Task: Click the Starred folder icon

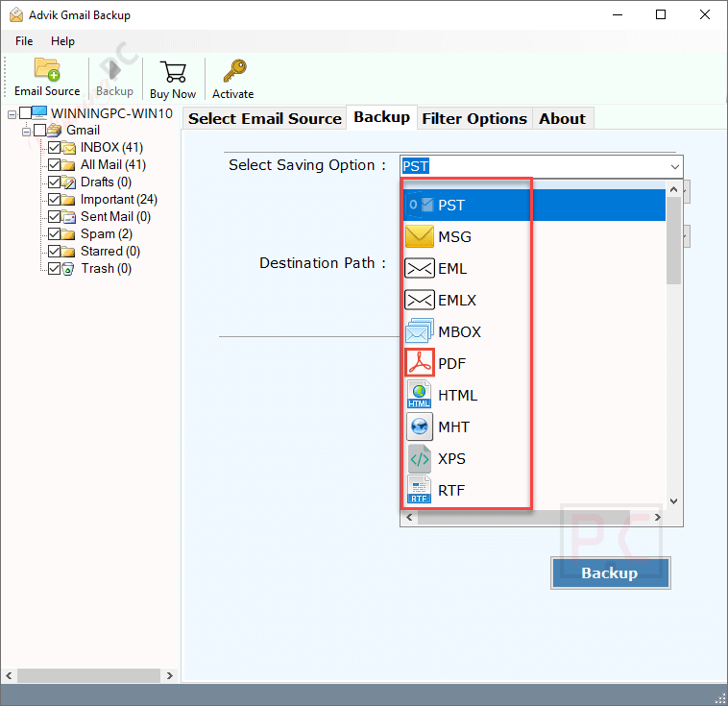Action: (68, 252)
